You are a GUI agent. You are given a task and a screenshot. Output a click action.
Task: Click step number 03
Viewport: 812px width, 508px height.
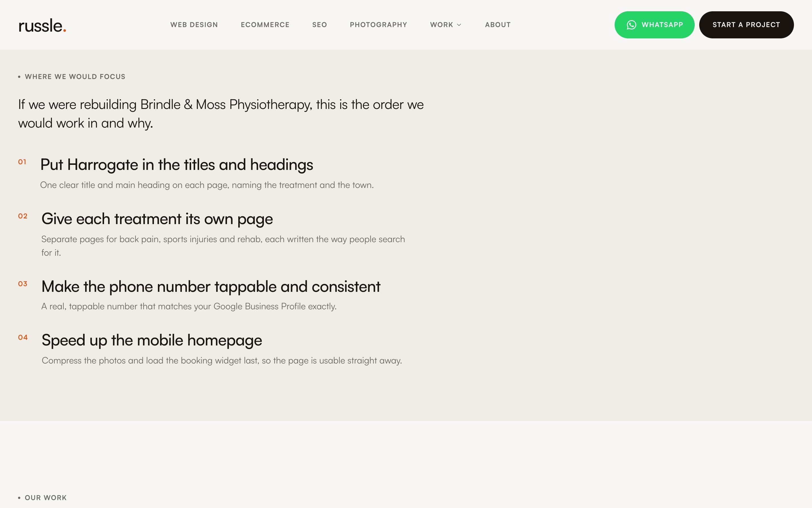pyautogui.click(x=23, y=284)
